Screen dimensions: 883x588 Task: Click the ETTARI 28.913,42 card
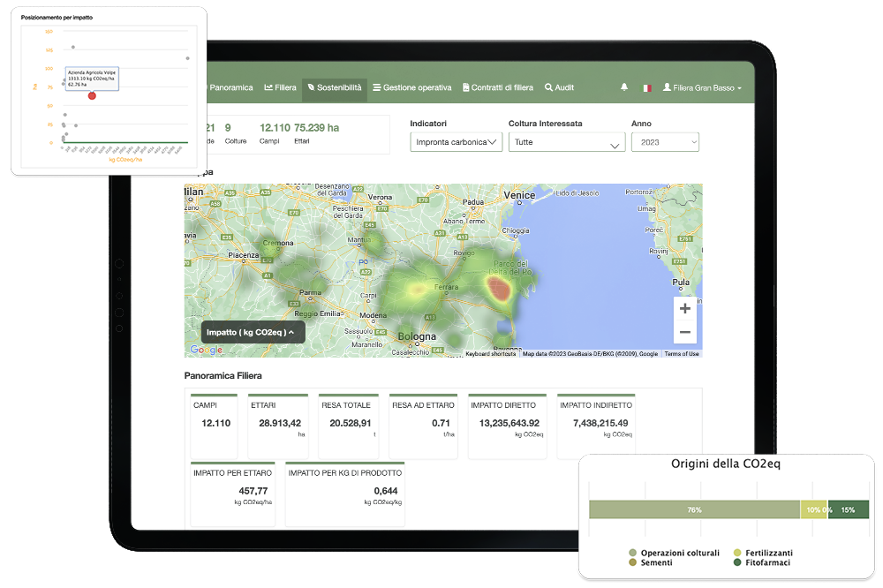[x=277, y=426]
